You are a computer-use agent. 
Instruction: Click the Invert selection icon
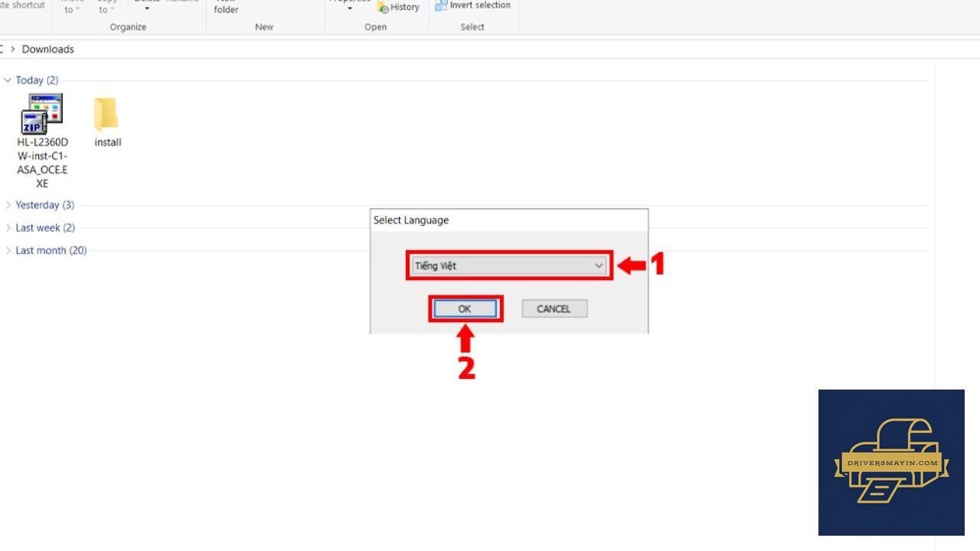[x=441, y=5]
